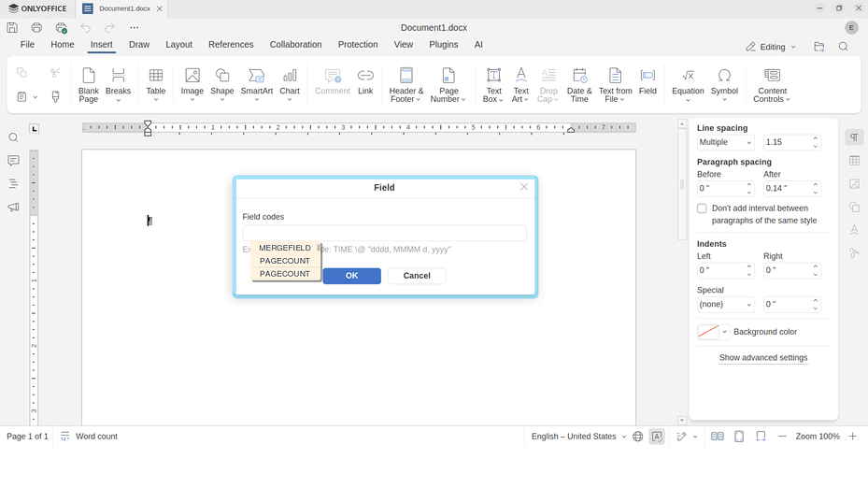This screenshot has height=488, width=868.
Task: Open table settings in right sidebar
Action: coord(854,161)
